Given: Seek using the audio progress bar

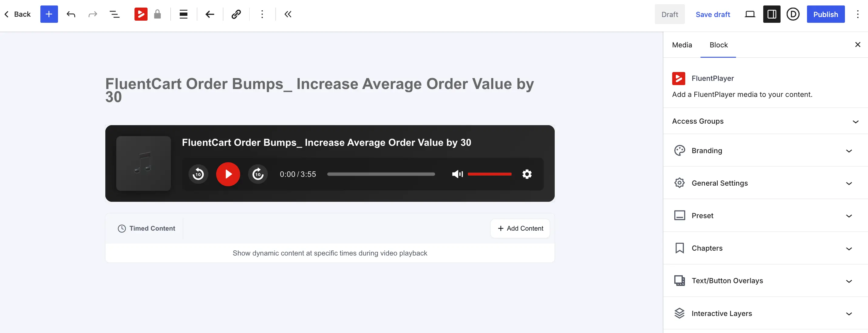Looking at the screenshot, I should (381, 174).
